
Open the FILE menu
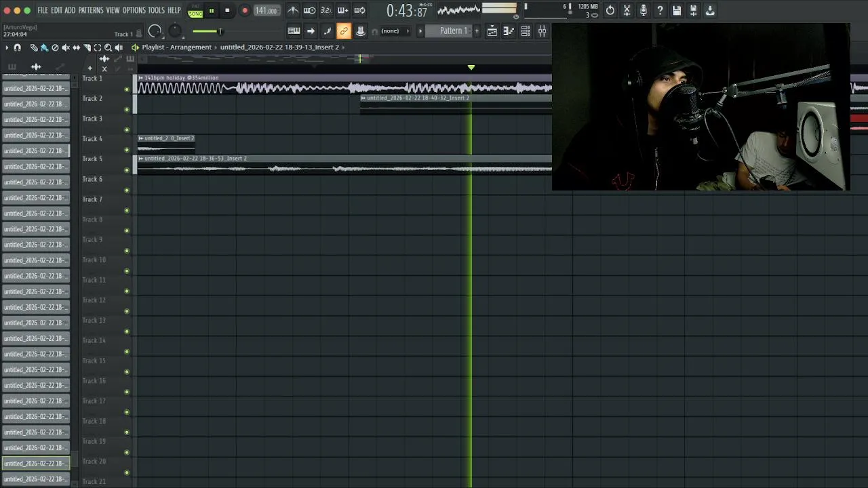(43, 10)
